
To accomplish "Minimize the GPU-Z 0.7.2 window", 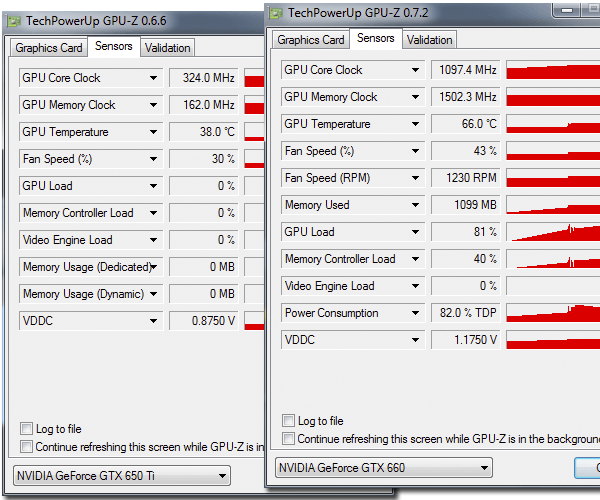I will 567,10.
